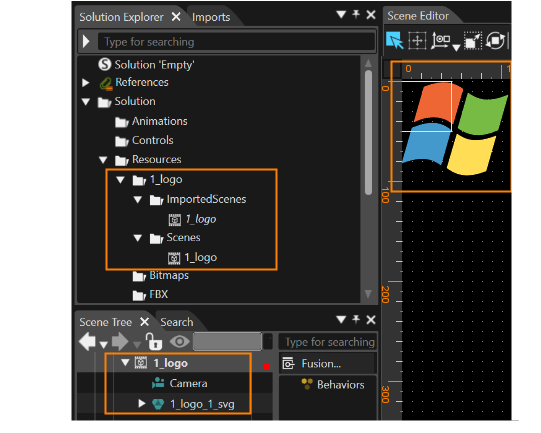Click the Solution Explorer search field
The width and height of the screenshot is (541, 433).
[236, 42]
